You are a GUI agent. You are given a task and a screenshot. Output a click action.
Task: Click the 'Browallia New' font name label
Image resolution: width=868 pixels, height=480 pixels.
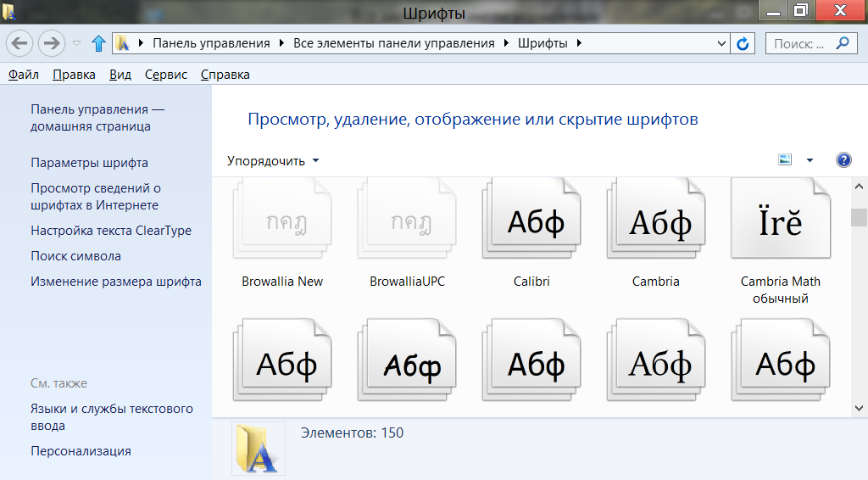pos(282,282)
